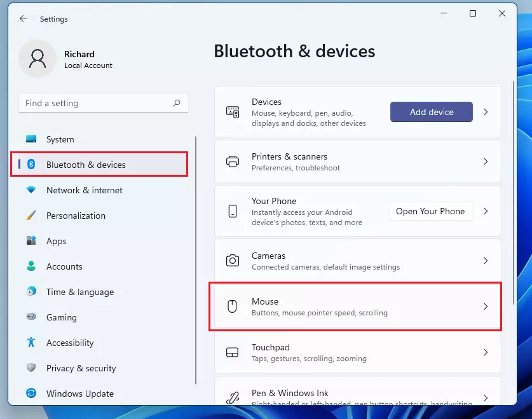Click the Find a setting field
The image size is (532, 419).
tap(104, 103)
